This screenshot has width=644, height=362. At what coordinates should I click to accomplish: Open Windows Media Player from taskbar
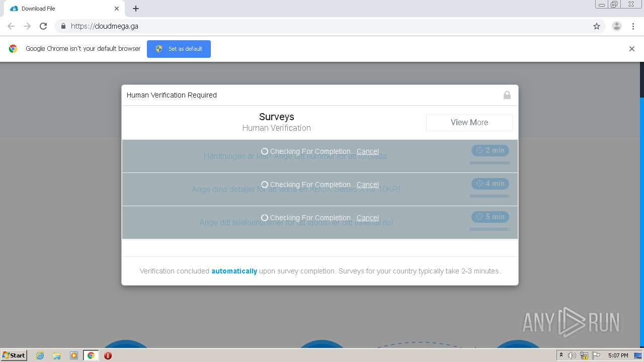click(74, 355)
